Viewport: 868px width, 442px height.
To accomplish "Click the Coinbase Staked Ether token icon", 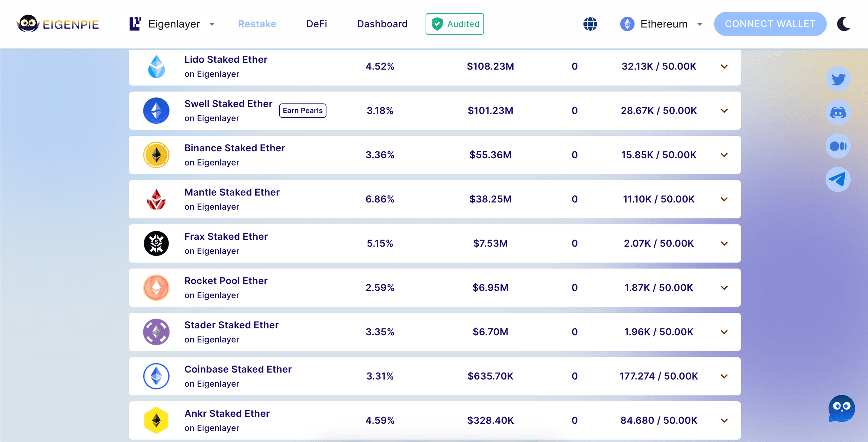I will point(156,376).
